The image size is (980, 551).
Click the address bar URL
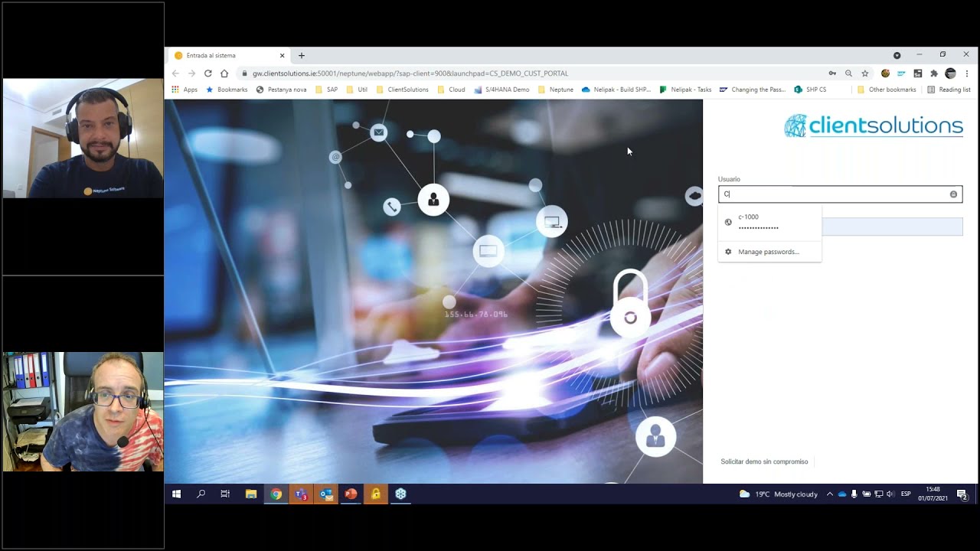(x=410, y=73)
